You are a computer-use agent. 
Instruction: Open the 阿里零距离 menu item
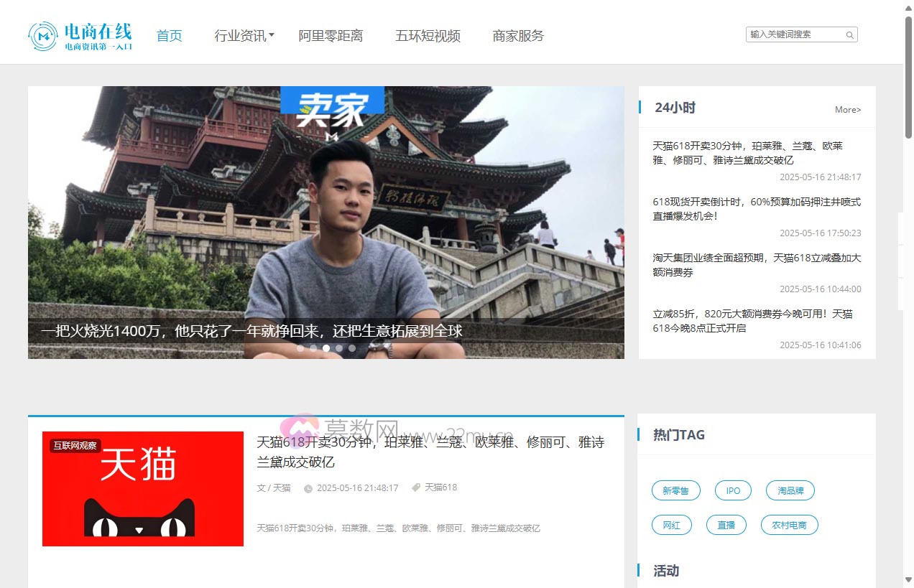[x=331, y=36]
